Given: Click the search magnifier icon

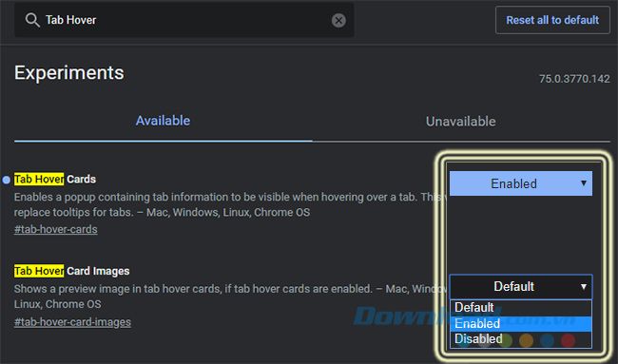Looking at the screenshot, I should tap(32, 20).
